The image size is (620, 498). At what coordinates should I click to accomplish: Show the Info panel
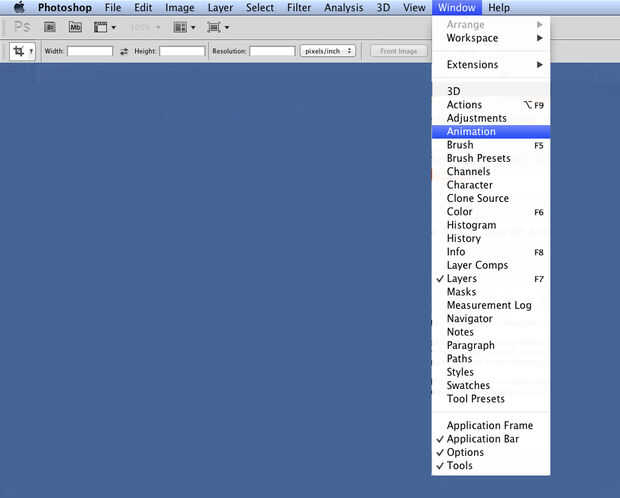tap(491, 252)
